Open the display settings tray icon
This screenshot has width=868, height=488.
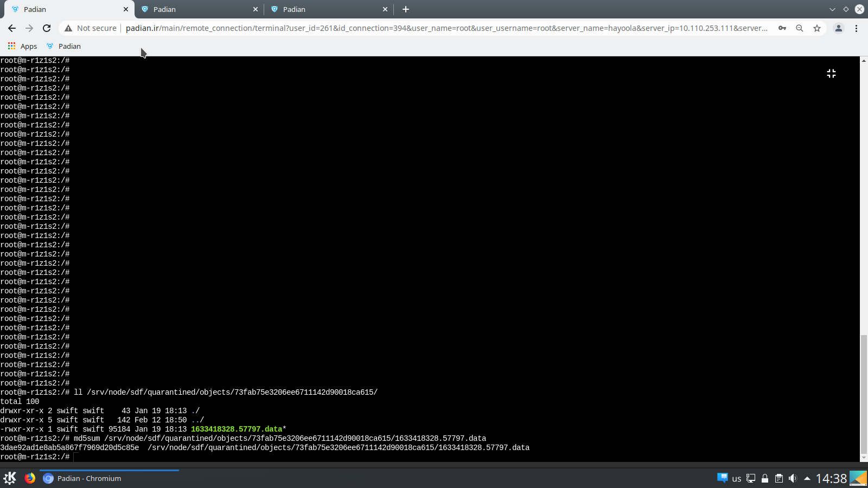[x=751, y=478]
